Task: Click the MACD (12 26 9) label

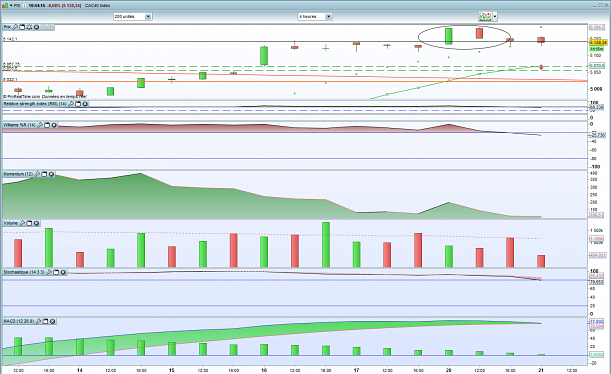Action: 19,321
